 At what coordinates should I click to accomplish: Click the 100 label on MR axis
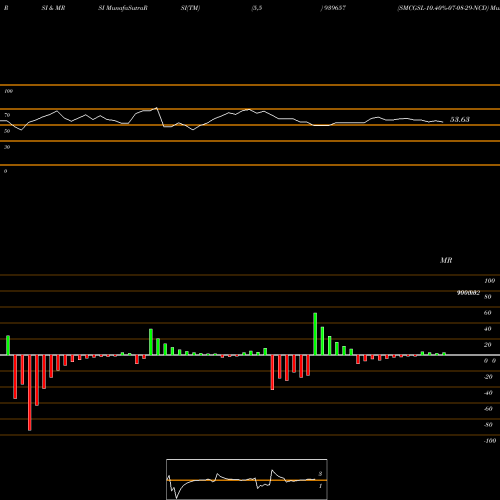tap(489, 281)
